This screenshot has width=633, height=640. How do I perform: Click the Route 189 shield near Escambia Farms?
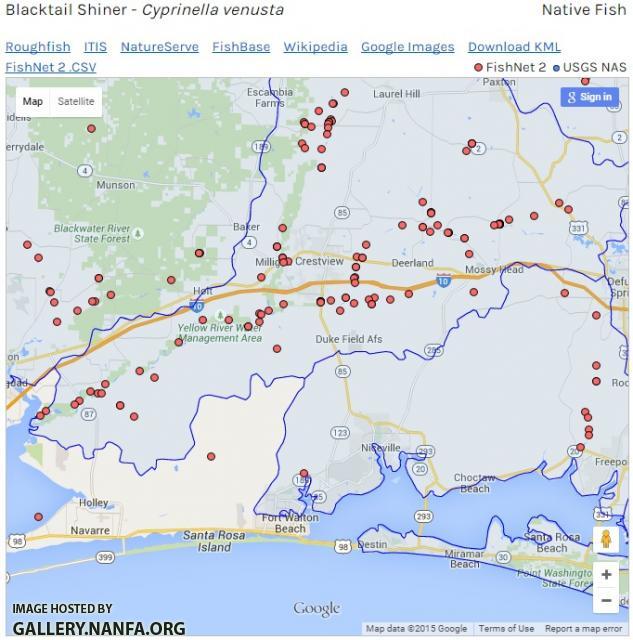tap(261, 146)
